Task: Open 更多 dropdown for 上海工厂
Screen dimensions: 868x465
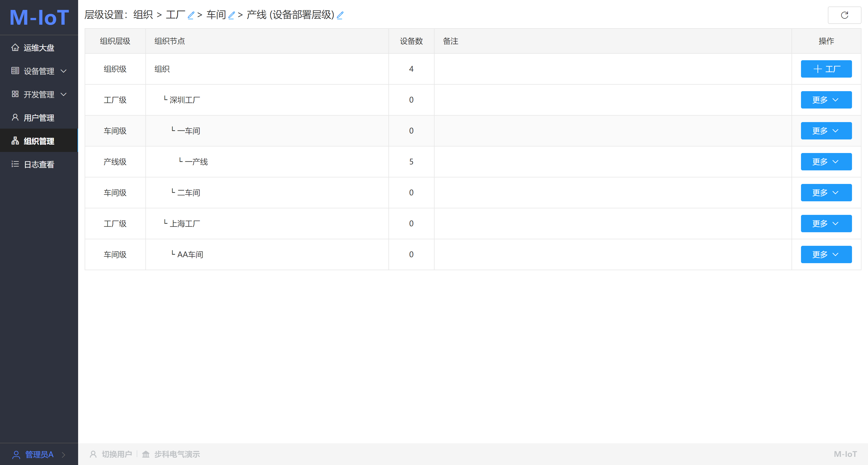Action: pyautogui.click(x=826, y=223)
